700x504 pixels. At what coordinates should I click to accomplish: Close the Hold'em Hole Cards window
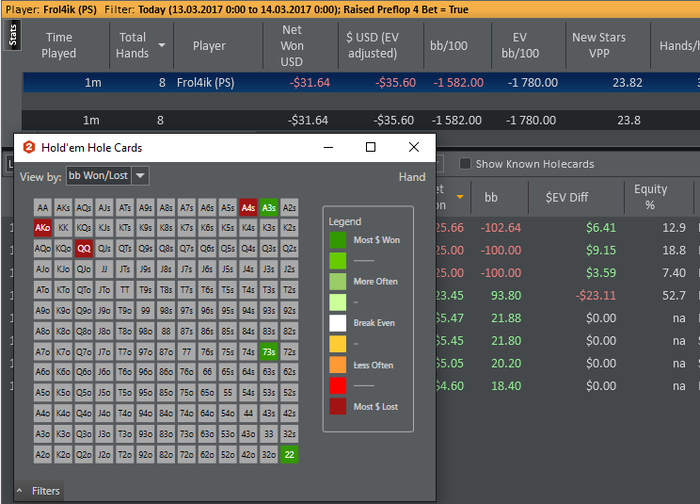pos(414,147)
